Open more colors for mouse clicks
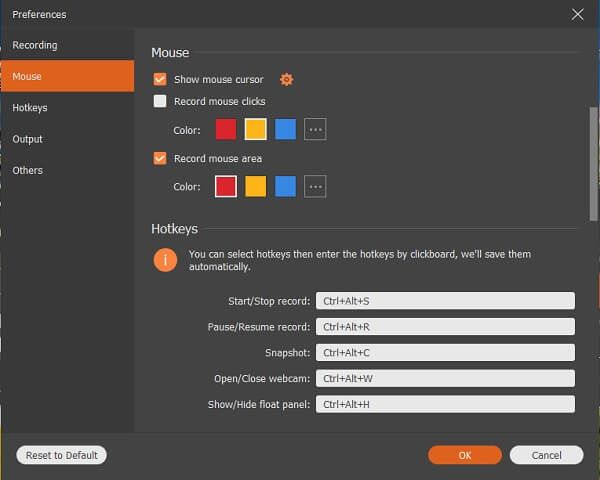This screenshot has width=600, height=480. click(315, 129)
